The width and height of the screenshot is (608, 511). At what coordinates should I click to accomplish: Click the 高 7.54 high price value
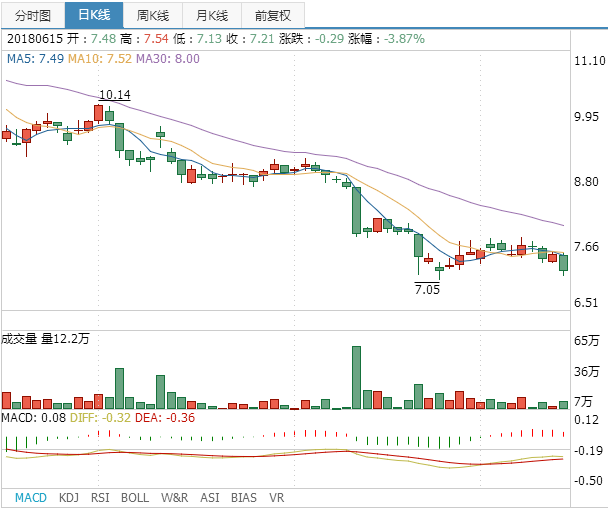coord(156,39)
